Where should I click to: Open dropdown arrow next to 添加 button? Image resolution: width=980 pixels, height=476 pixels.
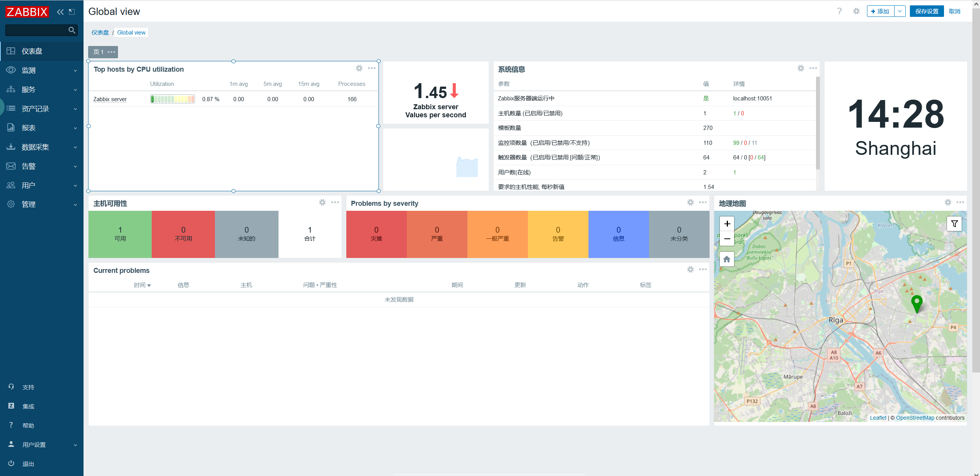click(x=900, y=11)
